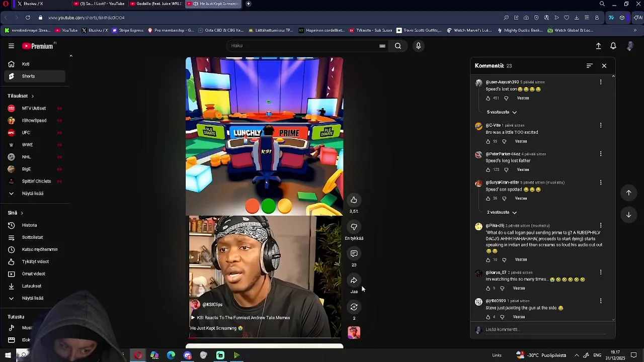Viewport: 644px width, 362px height.
Task: Like the 'Speed's long lost father' comment
Action: pyautogui.click(x=488, y=170)
